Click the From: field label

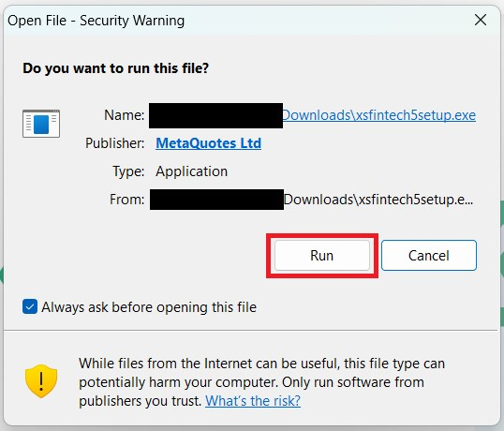(127, 200)
